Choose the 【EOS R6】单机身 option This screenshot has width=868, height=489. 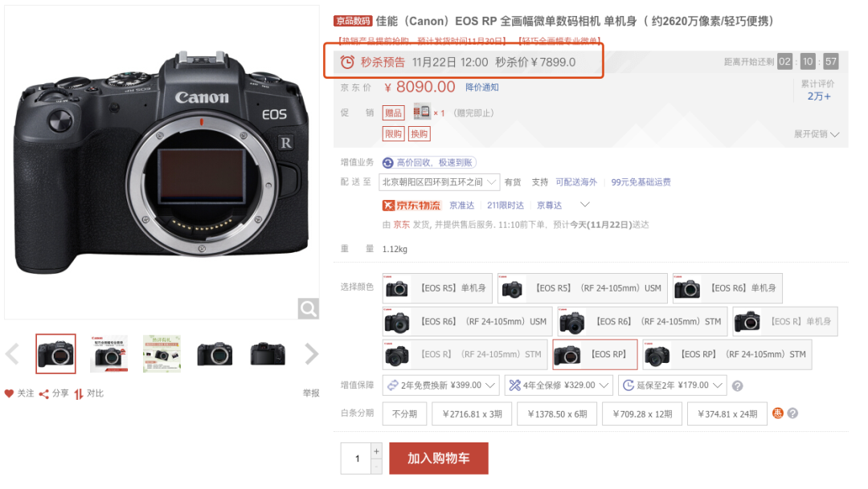(x=727, y=288)
